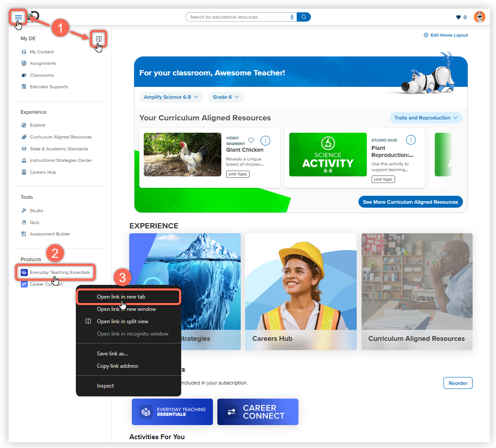Select Inspect in the context menu
Image resolution: width=496 pixels, height=448 pixels.
(128, 386)
